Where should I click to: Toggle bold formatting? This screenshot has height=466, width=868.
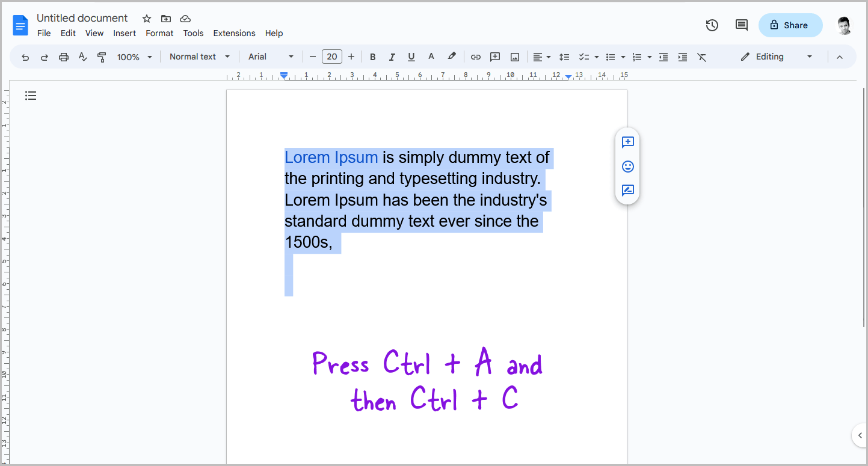(x=372, y=57)
